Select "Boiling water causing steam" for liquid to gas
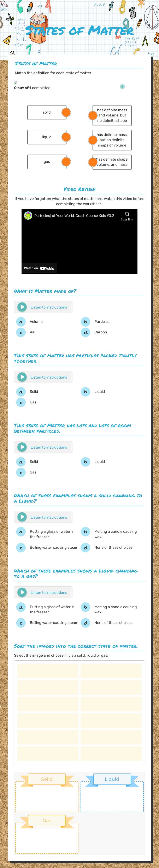 (x=54, y=623)
